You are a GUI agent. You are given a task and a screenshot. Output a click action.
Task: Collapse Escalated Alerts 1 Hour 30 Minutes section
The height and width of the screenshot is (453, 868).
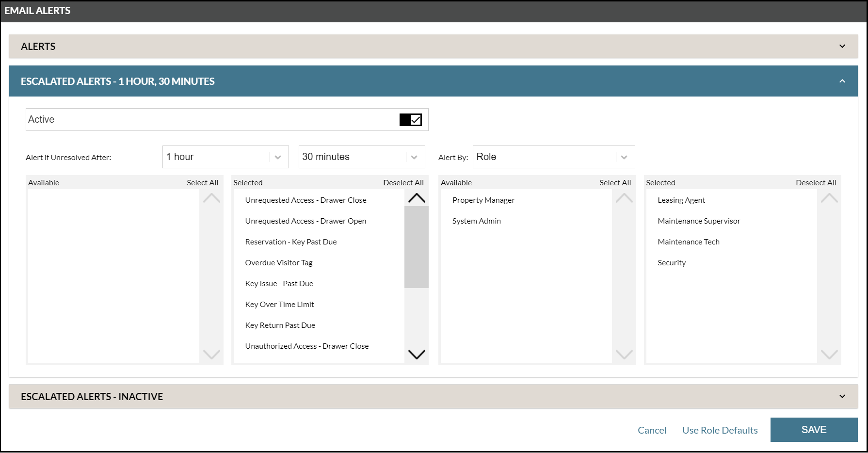click(842, 81)
